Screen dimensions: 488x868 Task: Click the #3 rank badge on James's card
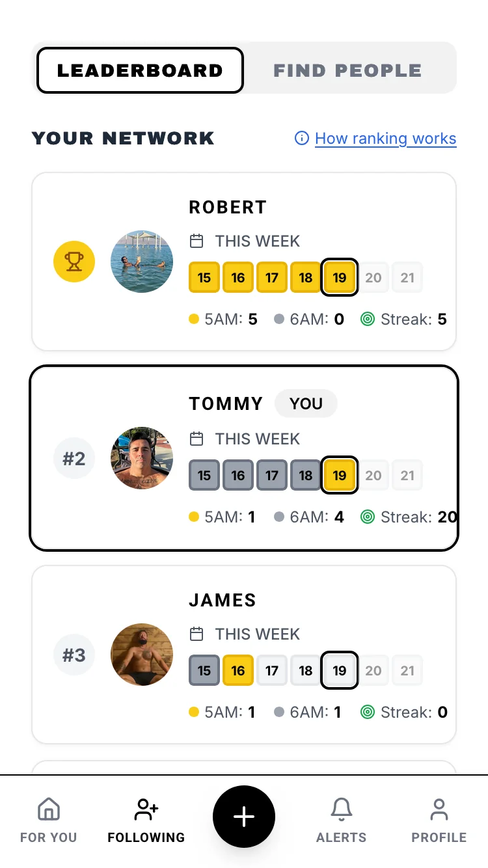[74, 655]
